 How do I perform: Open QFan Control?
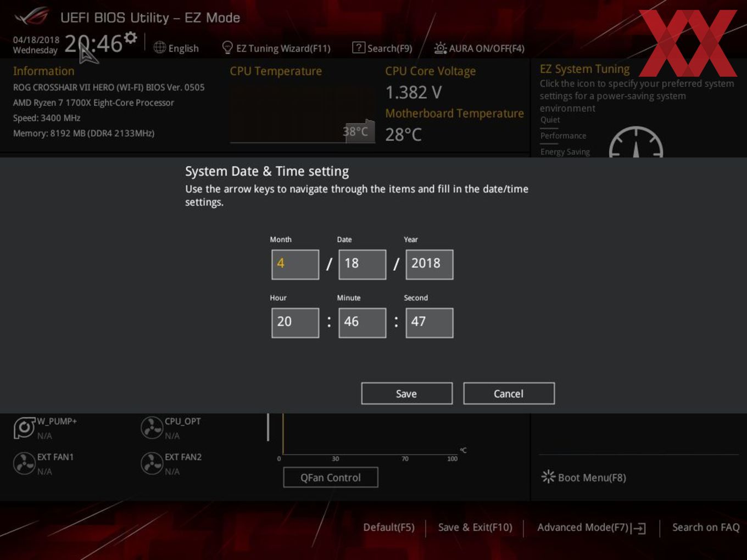pos(330,478)
